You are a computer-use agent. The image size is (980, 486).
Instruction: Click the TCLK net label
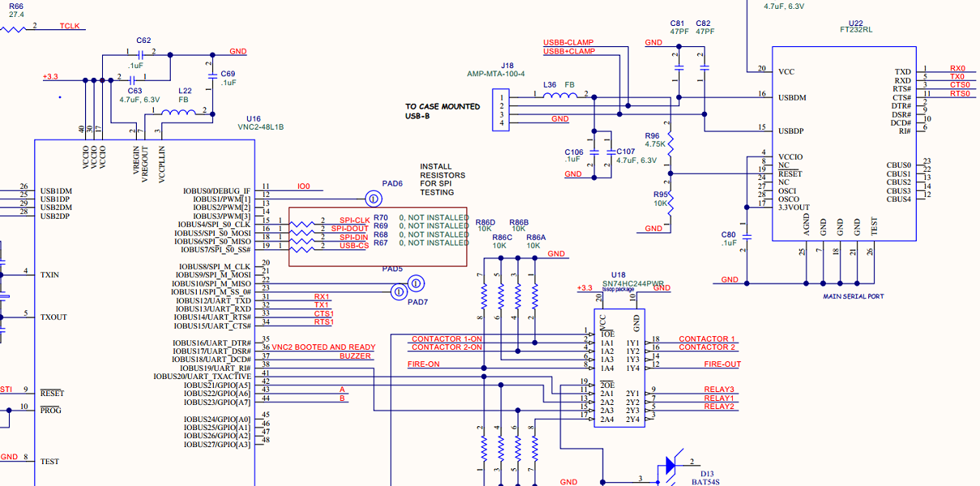[70, 26]
